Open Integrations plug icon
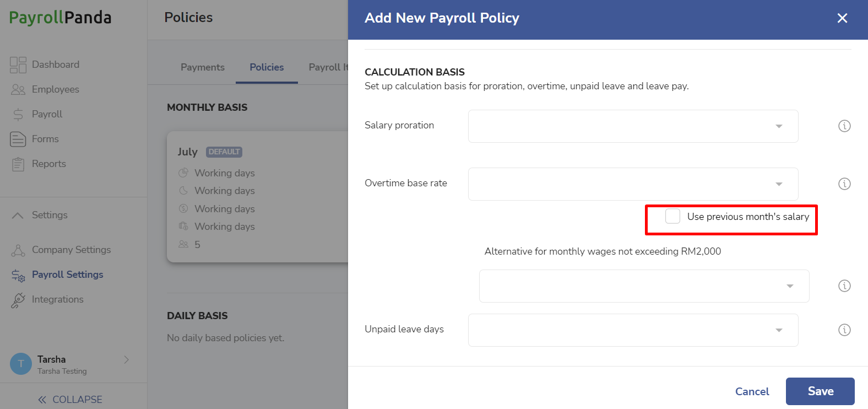 pos(18,299)
